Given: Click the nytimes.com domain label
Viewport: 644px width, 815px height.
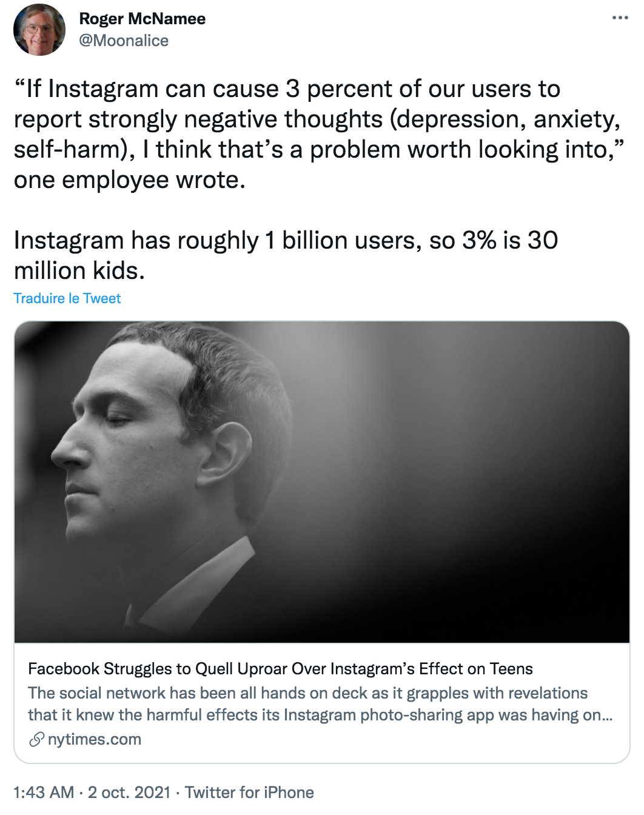Looking at the screenshot, I should click(x=95, y=739).
